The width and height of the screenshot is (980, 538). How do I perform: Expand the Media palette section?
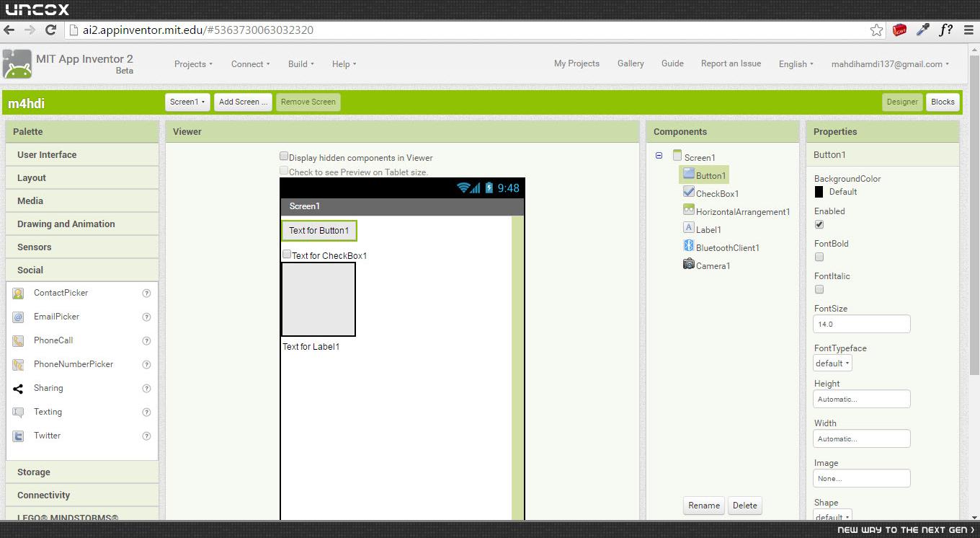point(82,201)
